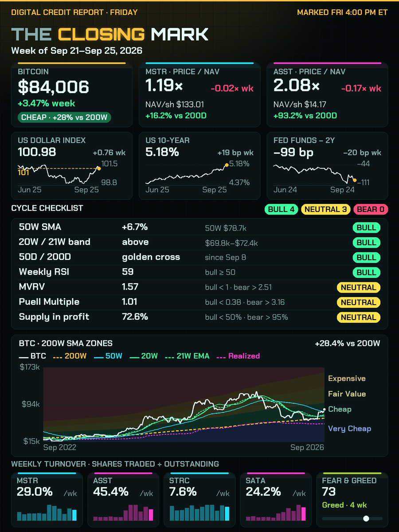Click the 50W legend entry
This screenshot has height=532, width=399.
coord(108,356)
